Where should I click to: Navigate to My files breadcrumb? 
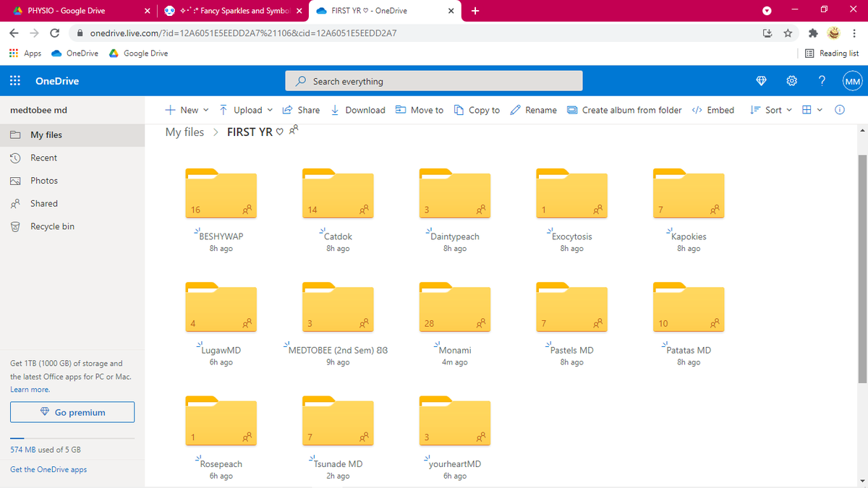pos(184,132)
